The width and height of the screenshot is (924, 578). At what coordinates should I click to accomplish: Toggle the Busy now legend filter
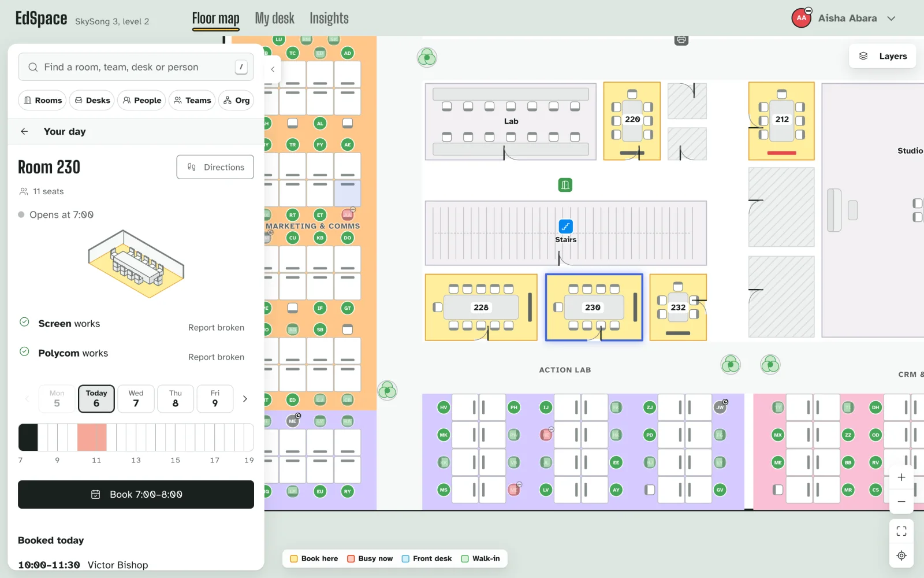[370, 558]
